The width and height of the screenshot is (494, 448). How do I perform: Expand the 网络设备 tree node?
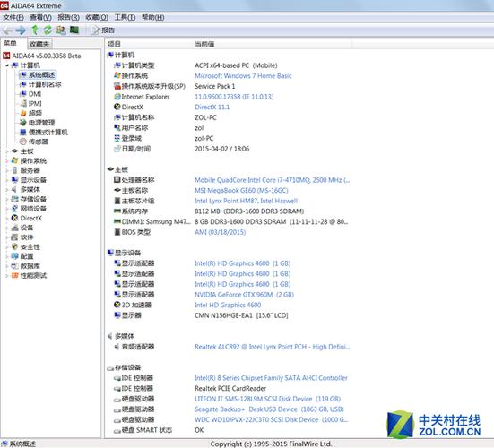coord(7,209)
